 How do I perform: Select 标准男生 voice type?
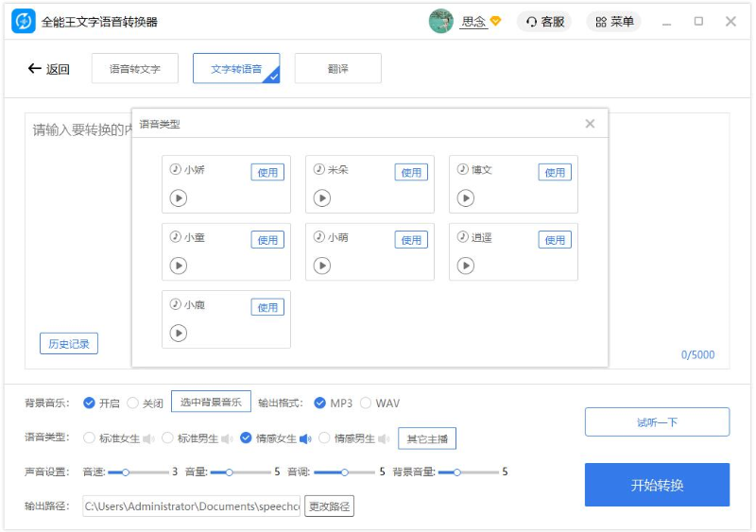[168, 438]
